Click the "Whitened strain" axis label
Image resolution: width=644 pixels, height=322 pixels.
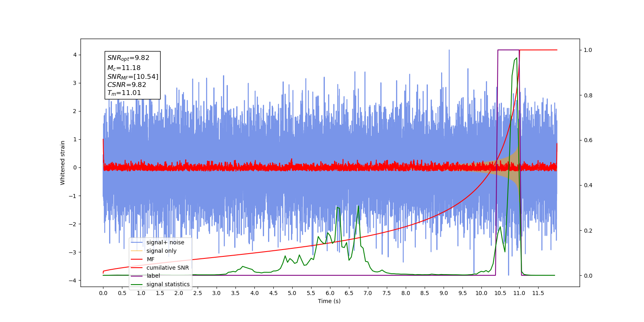point(63,163)
